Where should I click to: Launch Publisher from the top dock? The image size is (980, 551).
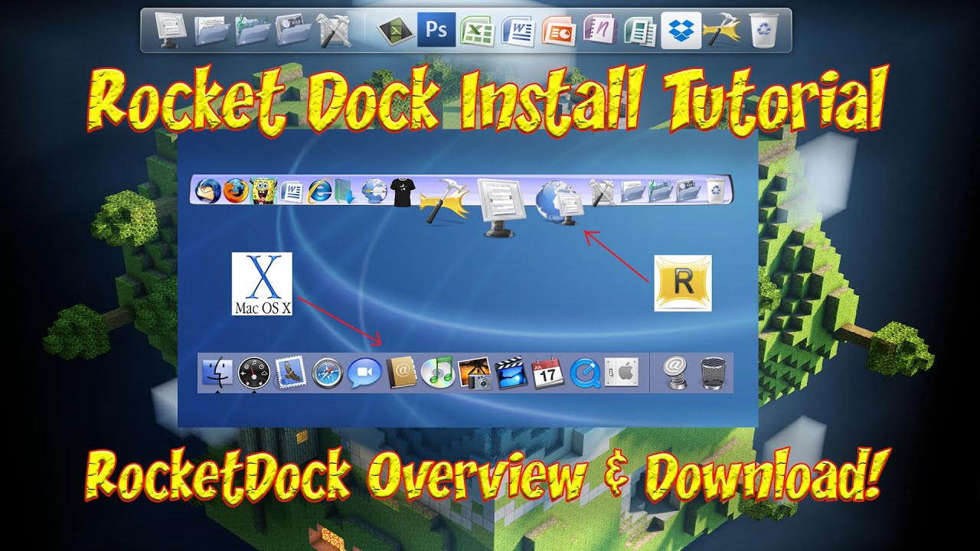point(640,31)
